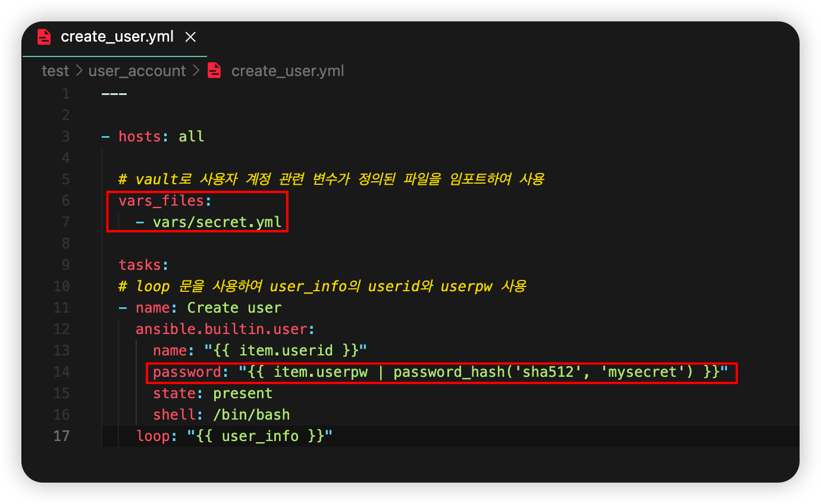Click the 'vars_files:' key
The image size is (821, 504).
tap(165, 201)
